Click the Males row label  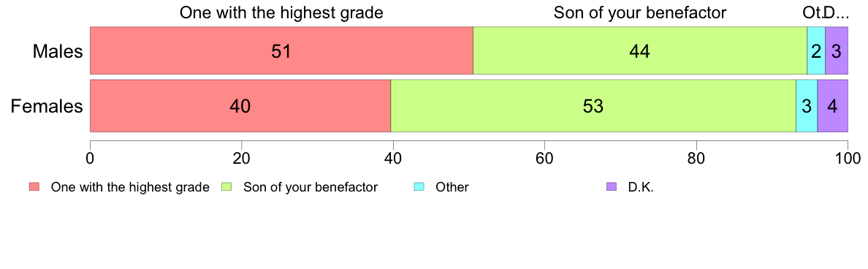click(x=58, y=51)
